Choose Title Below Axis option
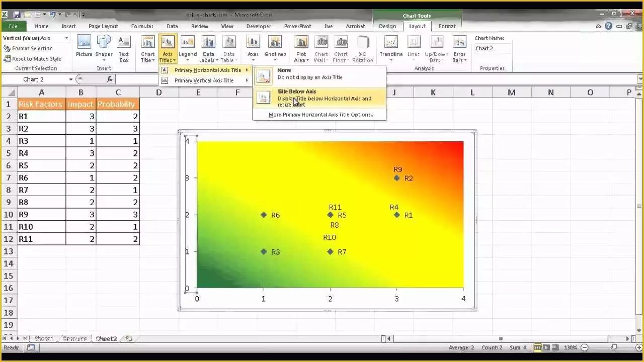 click(x=319, y=98)
